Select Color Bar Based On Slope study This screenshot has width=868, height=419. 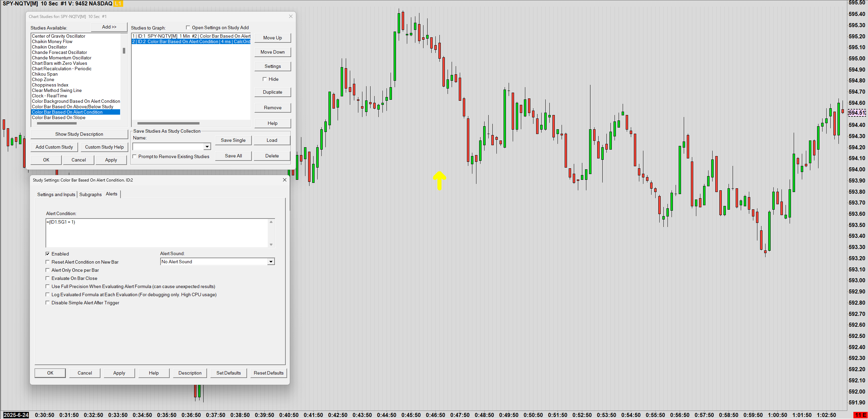click(x=59, y=117)
